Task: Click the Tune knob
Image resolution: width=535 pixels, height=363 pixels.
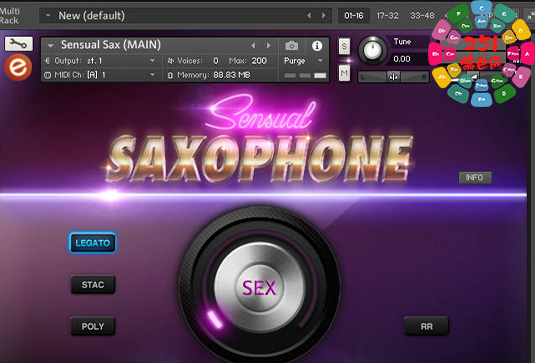Action: [373, 50]
